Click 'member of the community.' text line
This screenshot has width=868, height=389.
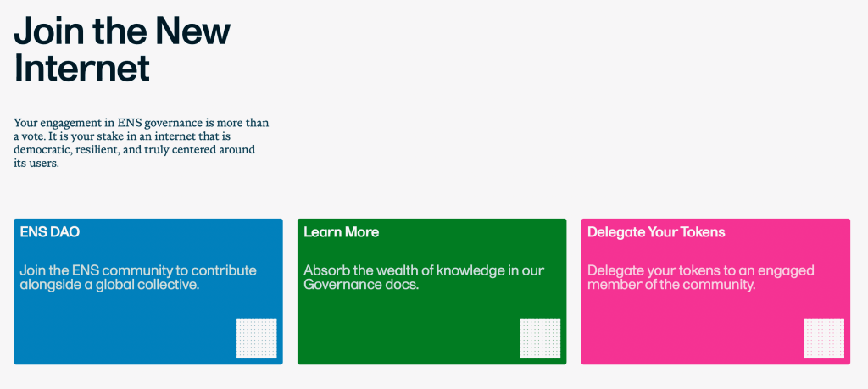click(x=670, y=285)
